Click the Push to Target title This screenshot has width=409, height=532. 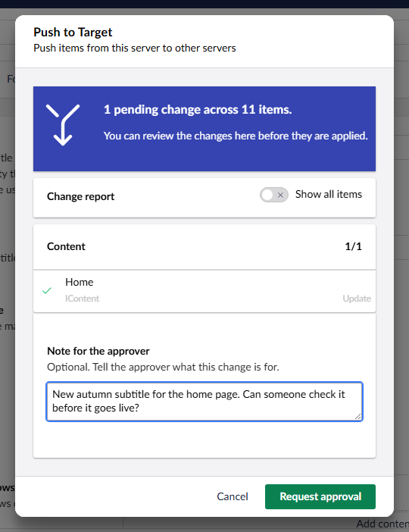(x=73, y=33)
